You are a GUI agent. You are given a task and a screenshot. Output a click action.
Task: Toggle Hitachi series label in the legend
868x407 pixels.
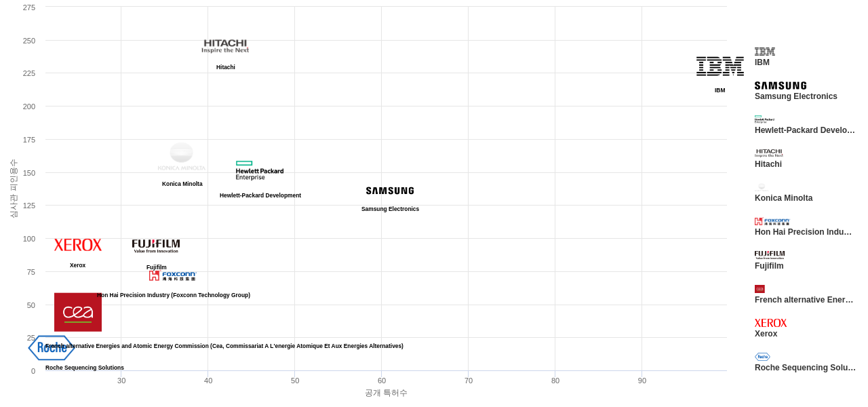click(x=768, y=164)
